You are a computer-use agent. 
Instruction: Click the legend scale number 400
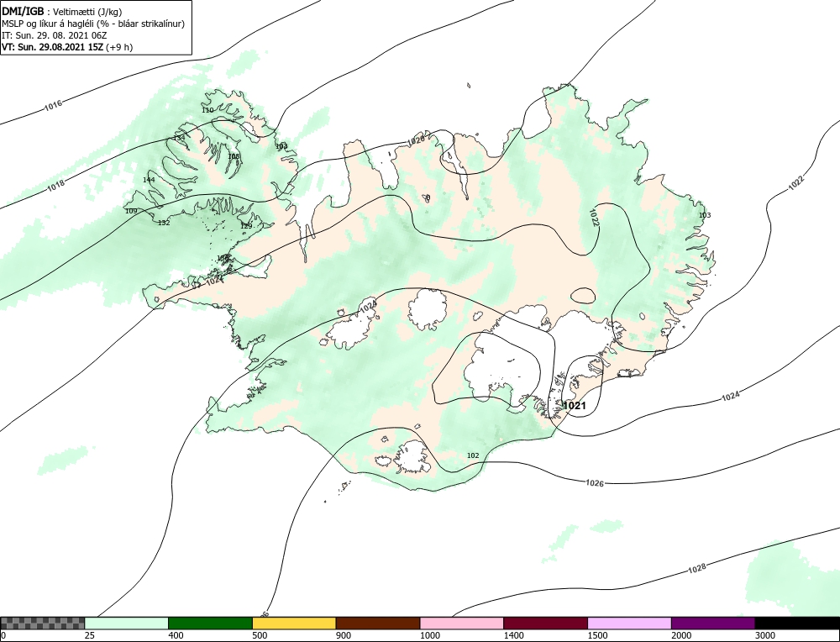176,635
